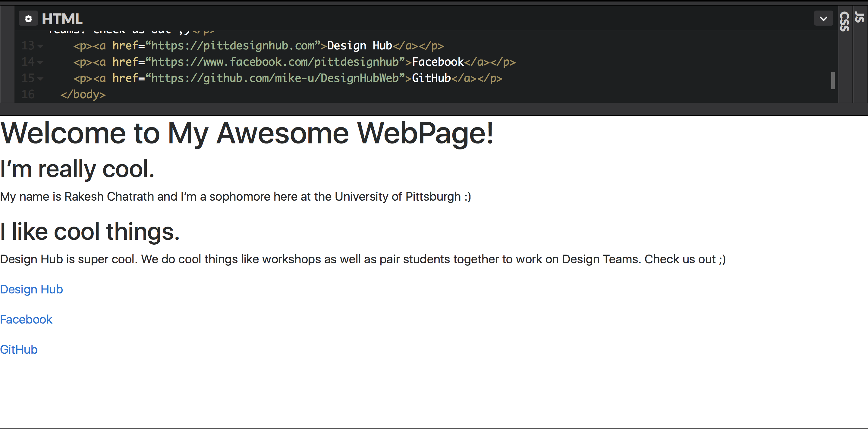The width and height of the screenshot is (868, 429).
Task: Switch to the JS panel tab
Action: (860, 17)
